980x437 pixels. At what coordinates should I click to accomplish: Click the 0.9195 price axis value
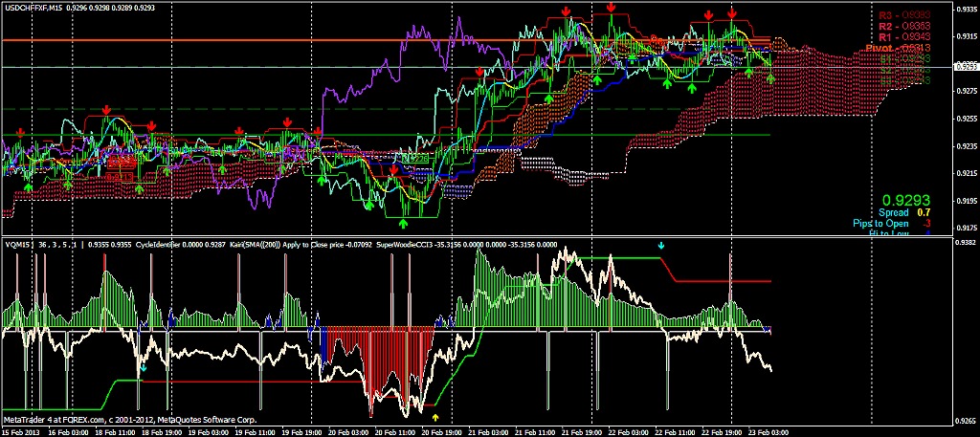tap(967, 201)
